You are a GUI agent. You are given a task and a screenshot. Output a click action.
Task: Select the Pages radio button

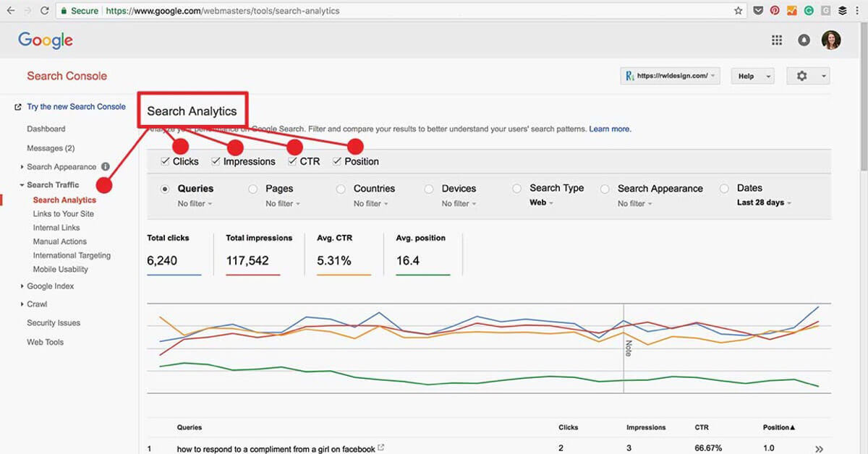pos(252,189)
